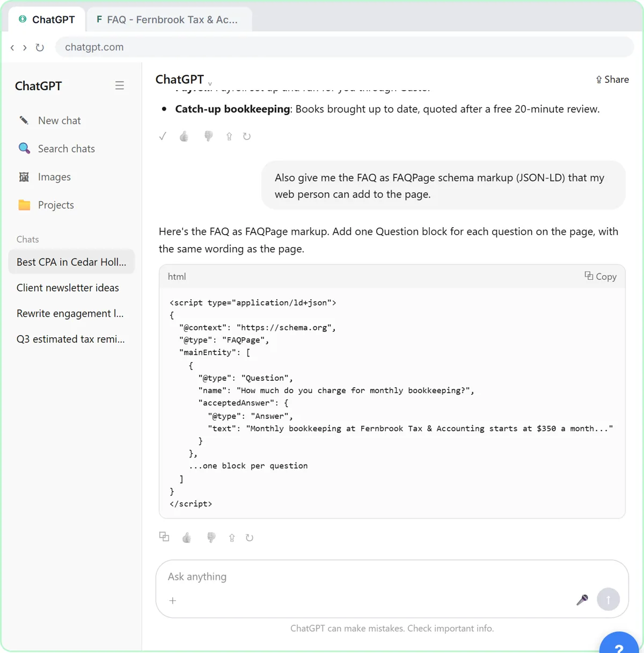
Task: Switch to the FAQ - Fernbrook Tax tab
Action: pyautogui.click(x=169, y=19)
